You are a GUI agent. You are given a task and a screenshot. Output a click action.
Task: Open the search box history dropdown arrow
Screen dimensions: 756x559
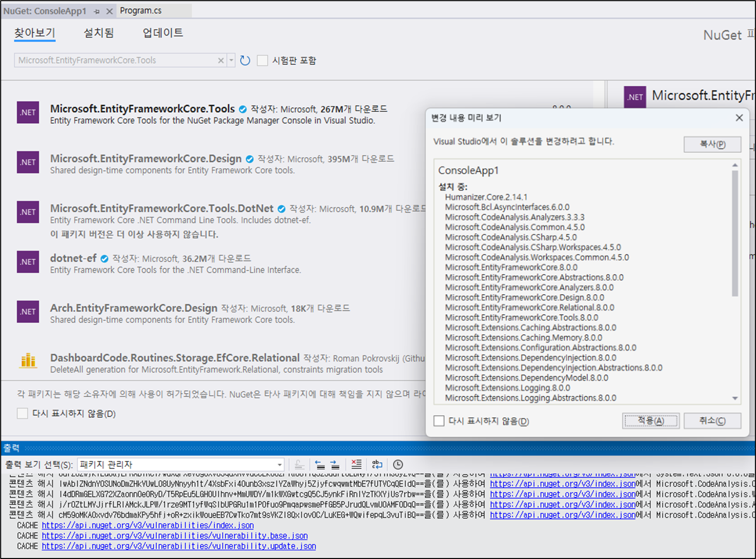click(231, 60)
